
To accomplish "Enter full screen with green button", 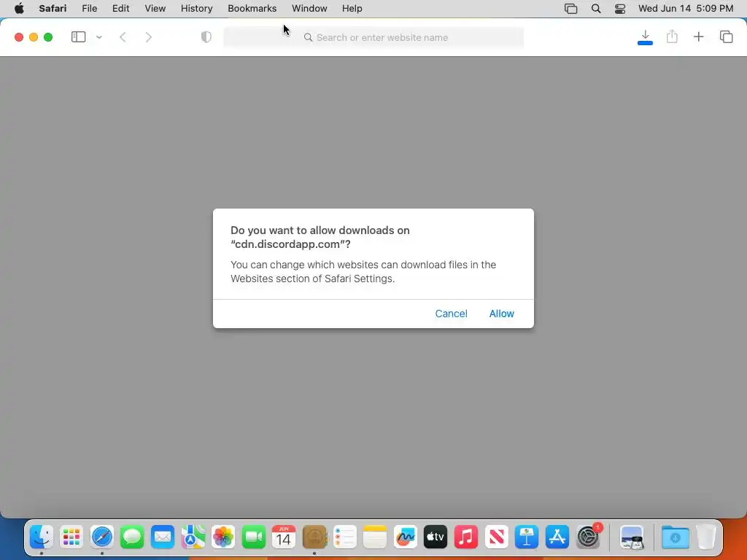I will coord(48,37).
